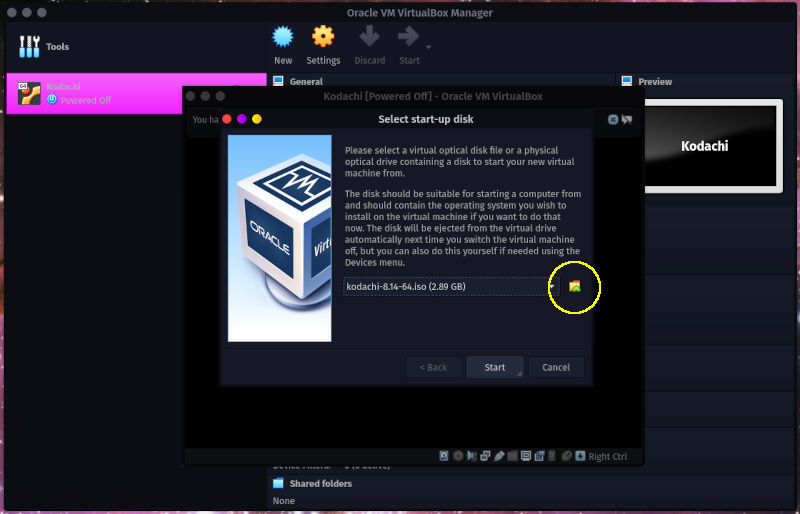The width and height of the screenshot is (800, 514).
Task: Click the USB indicator in the VM status bar
Action: click(499, 456)
